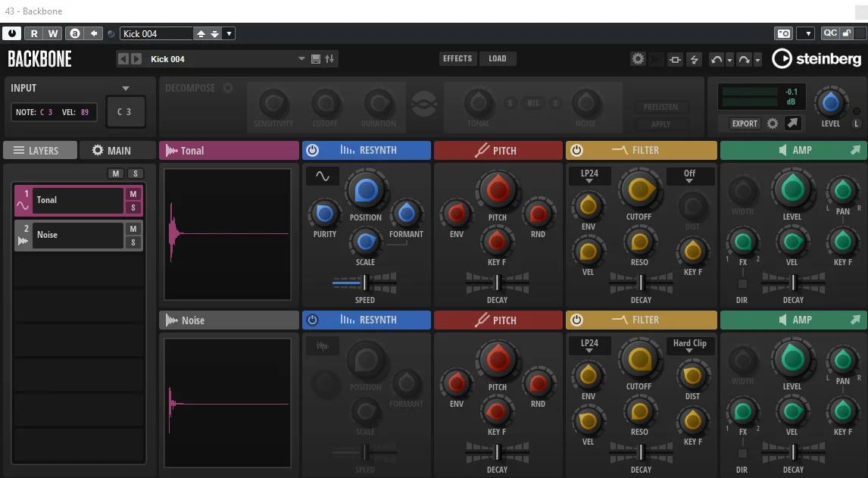Disable the Noise layer FILTER power button

tap(576, 320)
